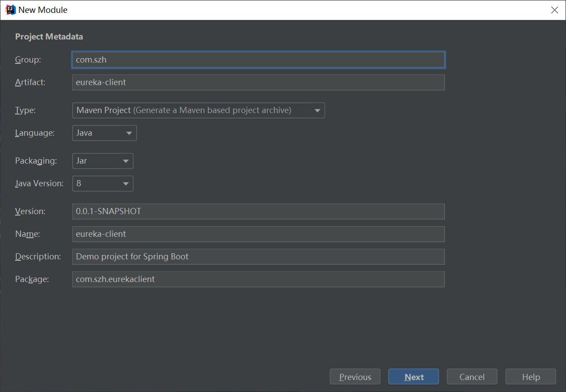Click the Package label
The height and width of the screenshot is (392, 566).
pyautogui.click(x=32, y=279)
